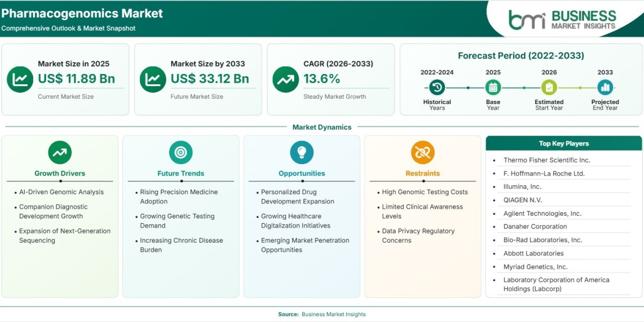Click the Future Market Size caption
The width and height of the screenshot is (644, 322).
coord(197,97)
